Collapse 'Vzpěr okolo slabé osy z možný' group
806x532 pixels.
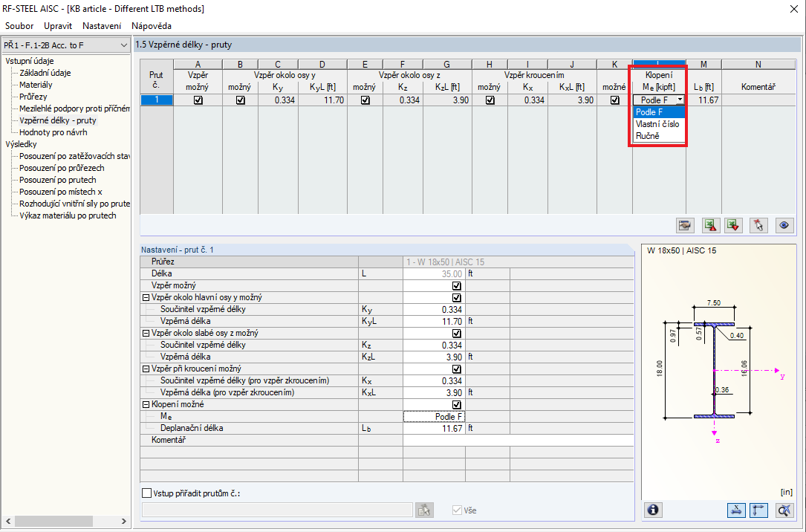(146, 333)
